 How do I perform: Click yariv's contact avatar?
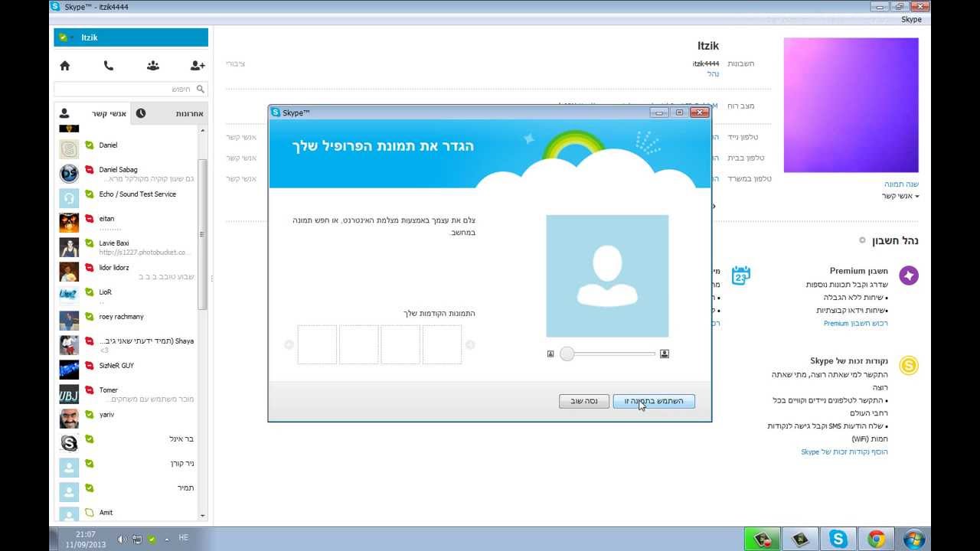[69, 419]
